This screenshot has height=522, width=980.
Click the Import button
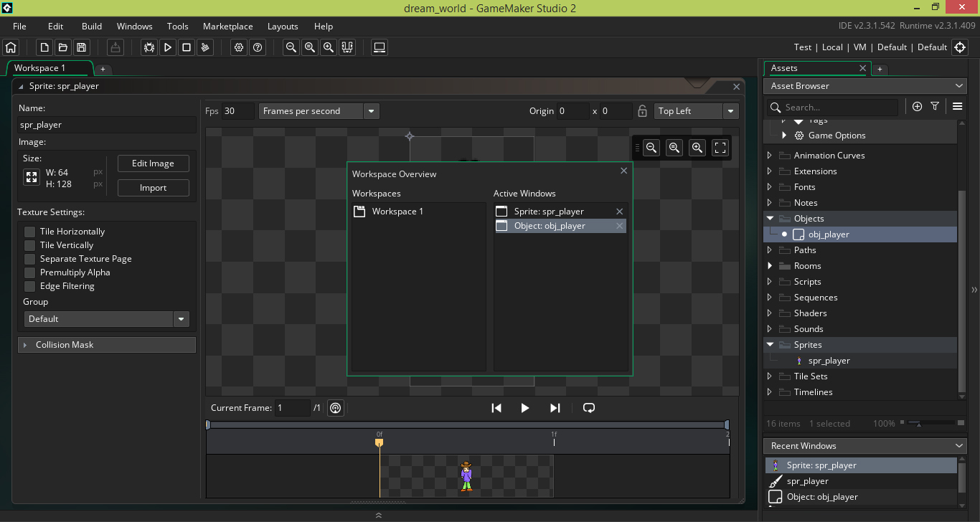153,188
